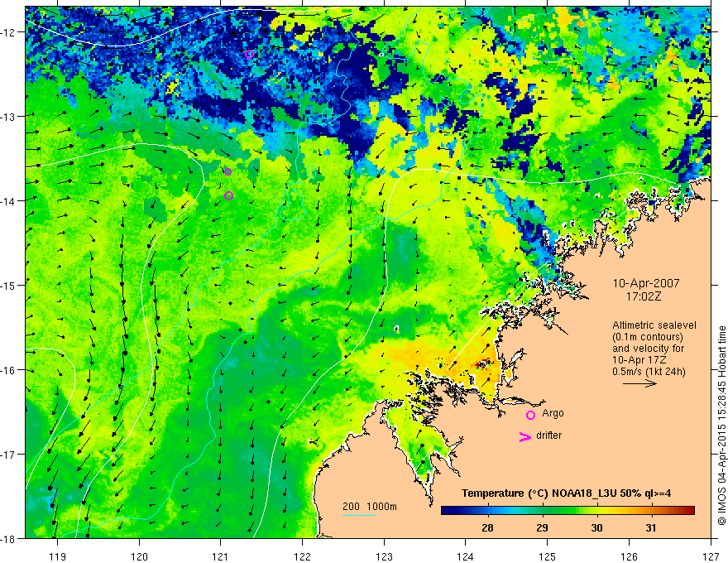
Task: Click the '0.5m/s (1kt 24h)' text
Action: point(649,372)
